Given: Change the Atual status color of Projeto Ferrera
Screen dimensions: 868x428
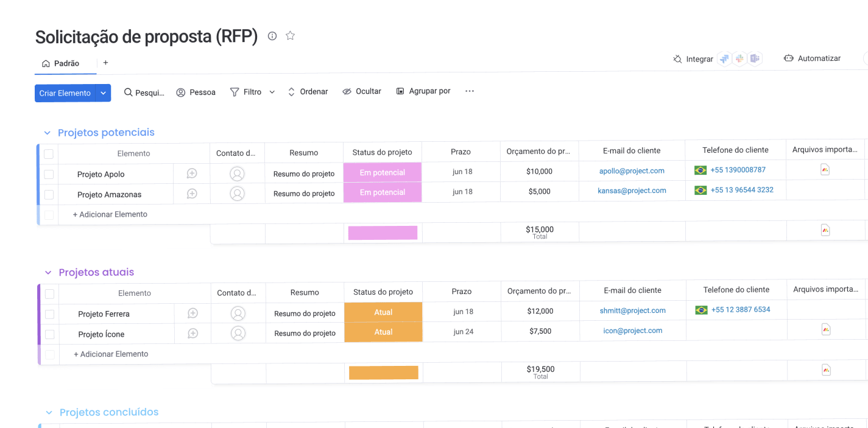Looking at the screenshot, I should [x=383, y=313].
